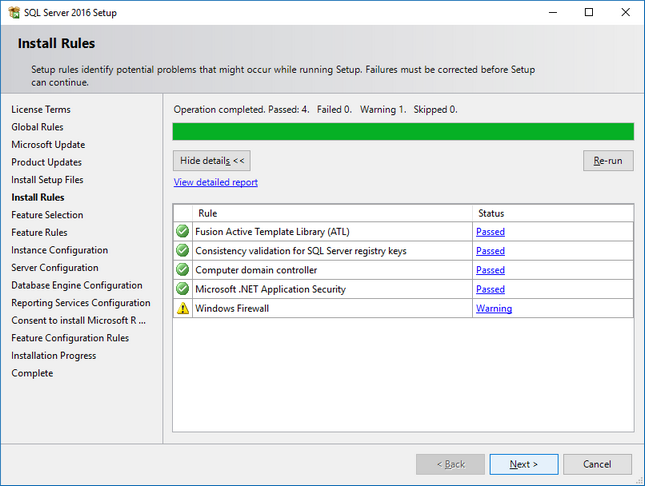Click the disabled Back button
This screenshot has width=645, height=486.
pyautogui.click(x=450, y=464)
